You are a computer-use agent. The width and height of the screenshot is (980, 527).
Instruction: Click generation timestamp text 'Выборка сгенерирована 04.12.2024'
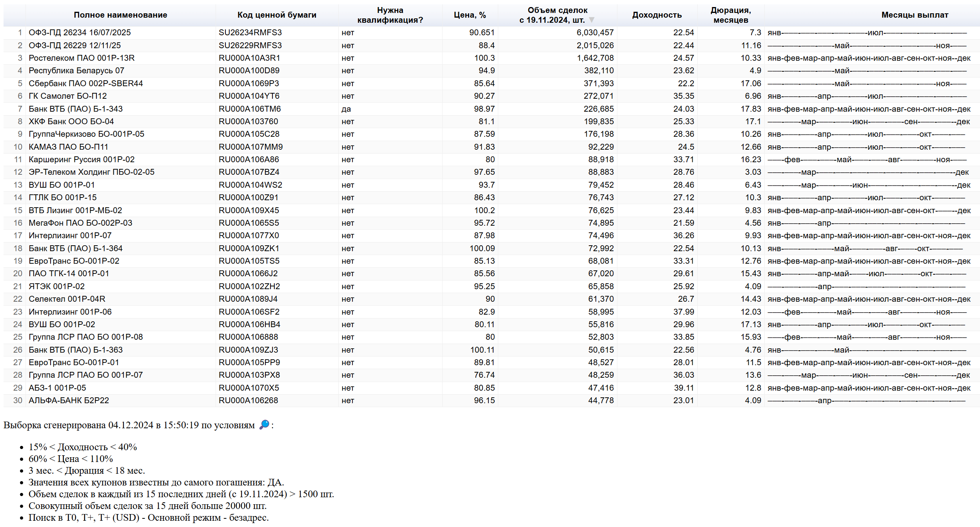[78, 425]
